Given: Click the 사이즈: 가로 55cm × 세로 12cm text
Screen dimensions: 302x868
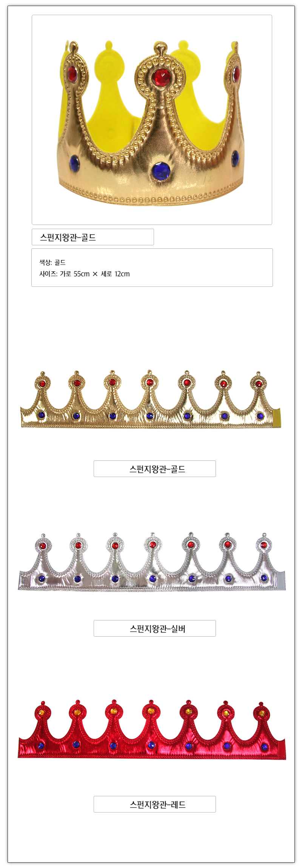Looking at the screenshot, I should [85, 274].
